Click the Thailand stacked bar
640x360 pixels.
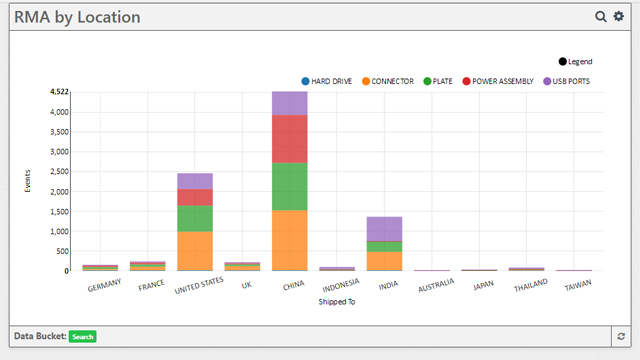[x=527, y=269]
